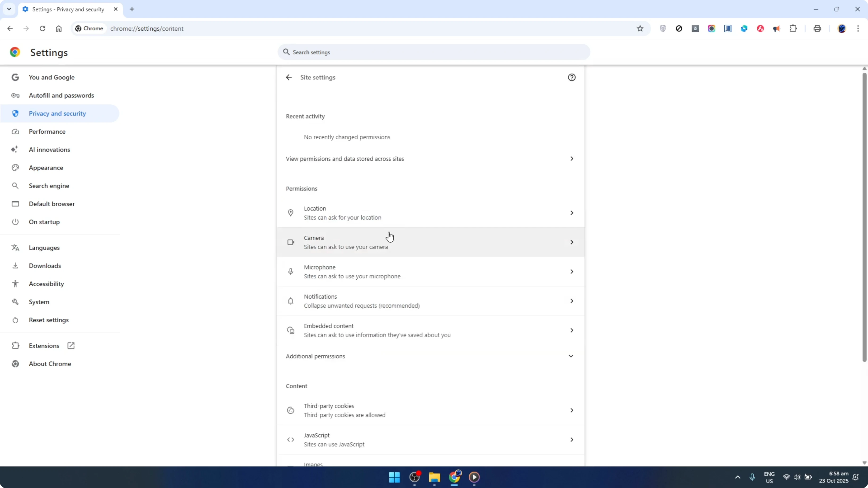Click the Chrome site info chip
The width and height of the screenshot is (868, 488).
[x=89, y=29]
